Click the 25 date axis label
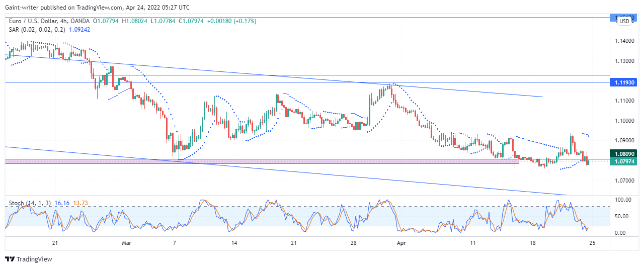 click(x=592, y=243)
